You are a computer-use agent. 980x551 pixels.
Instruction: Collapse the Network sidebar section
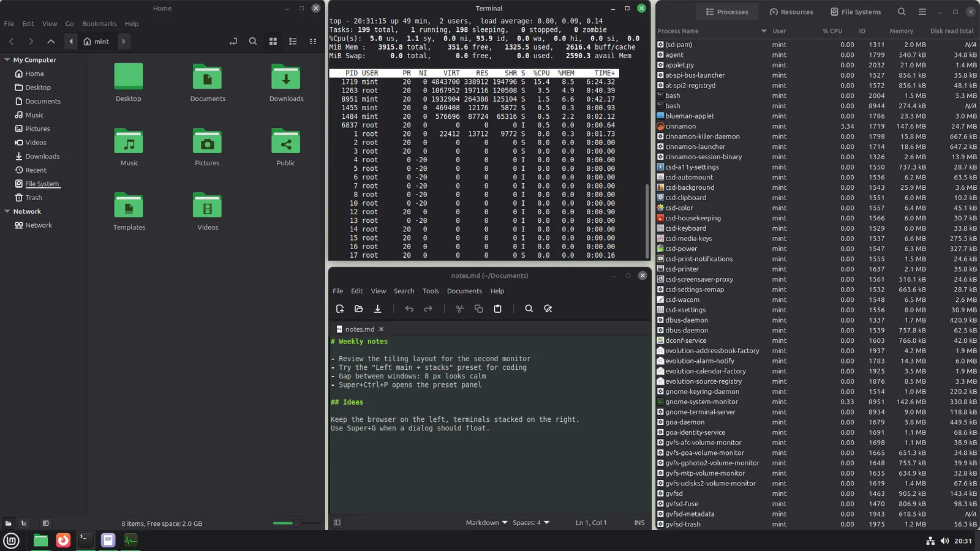pos(7,211)
